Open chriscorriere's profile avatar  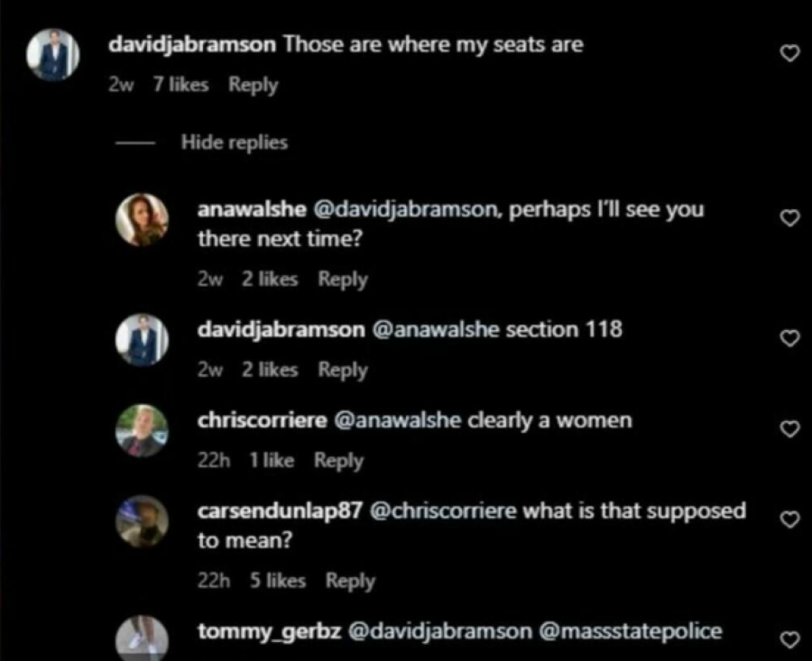click(142, 431)
